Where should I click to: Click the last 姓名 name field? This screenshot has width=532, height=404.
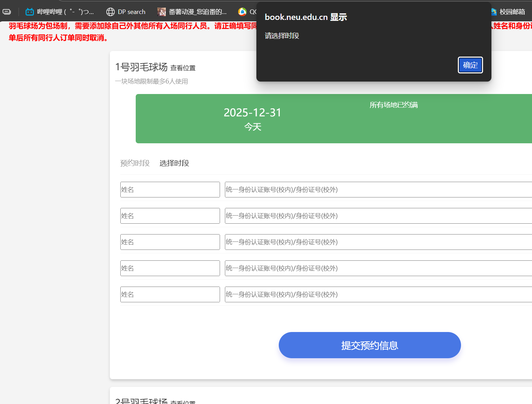coord(170,294)
